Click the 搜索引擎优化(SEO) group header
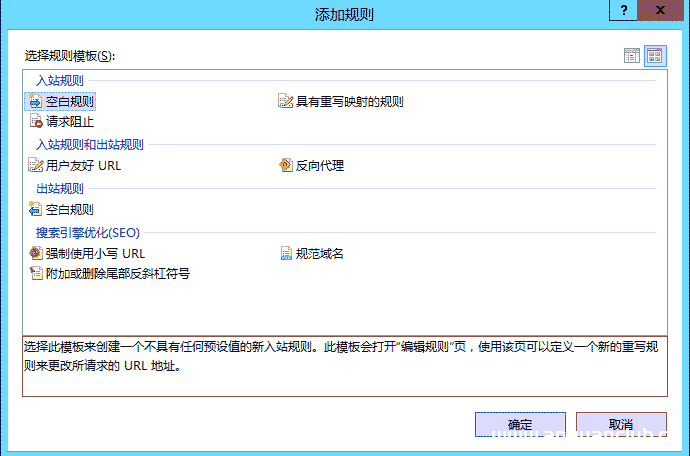The image size is (690, 456). 88,232
